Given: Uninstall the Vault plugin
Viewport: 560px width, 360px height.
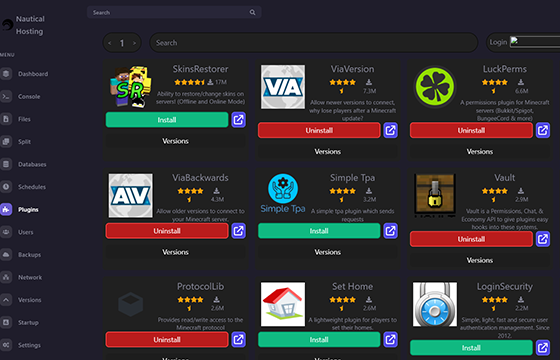Looking at the screenshot, I should 471,239.
